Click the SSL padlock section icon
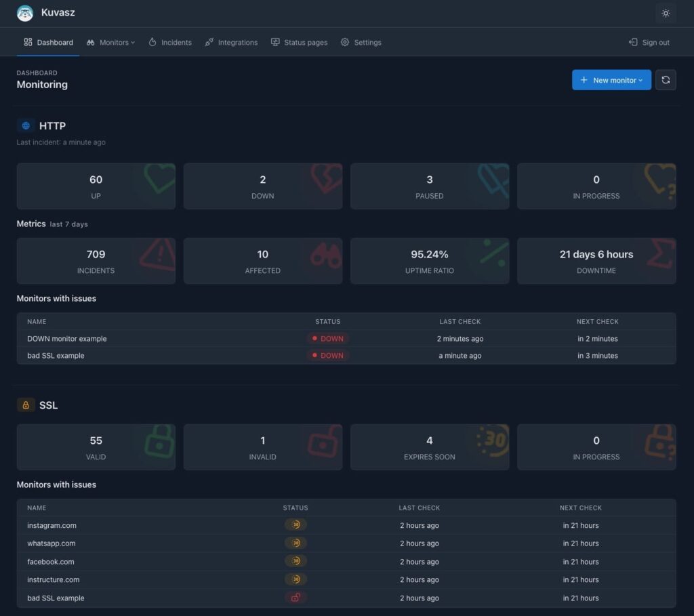Image resolution: width=694 pixels, height=616 pixels. click(26, 405)
